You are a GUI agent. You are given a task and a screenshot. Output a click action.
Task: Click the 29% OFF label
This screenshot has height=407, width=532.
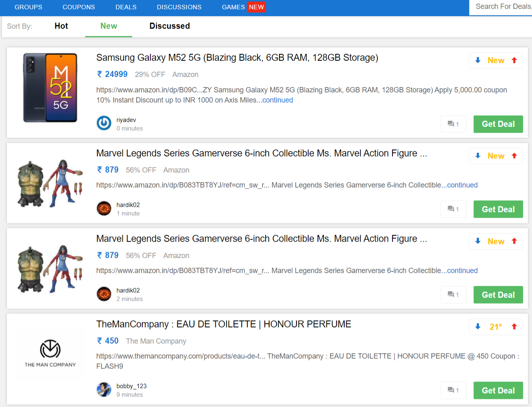[x=150, y=75]
